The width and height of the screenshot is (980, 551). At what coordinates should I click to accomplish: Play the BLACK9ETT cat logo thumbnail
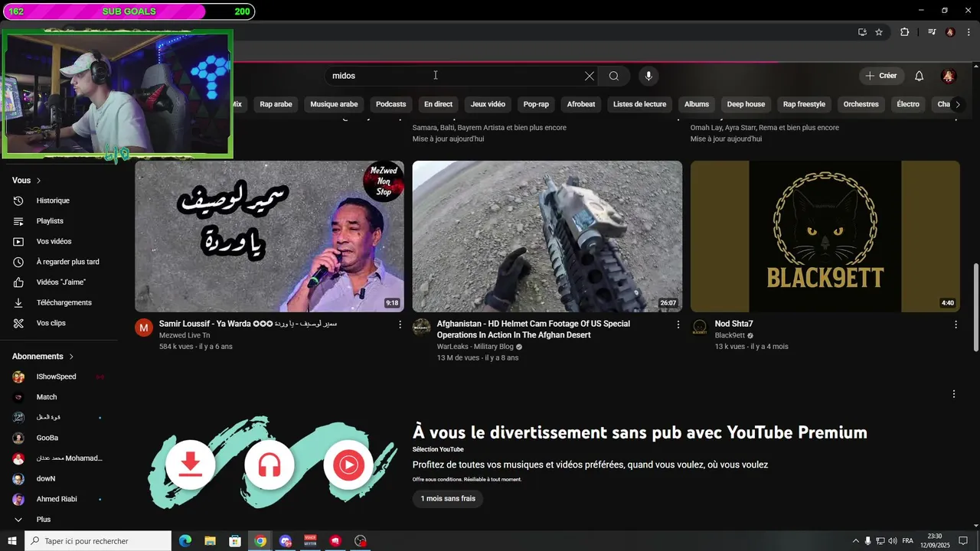point(825,236)
